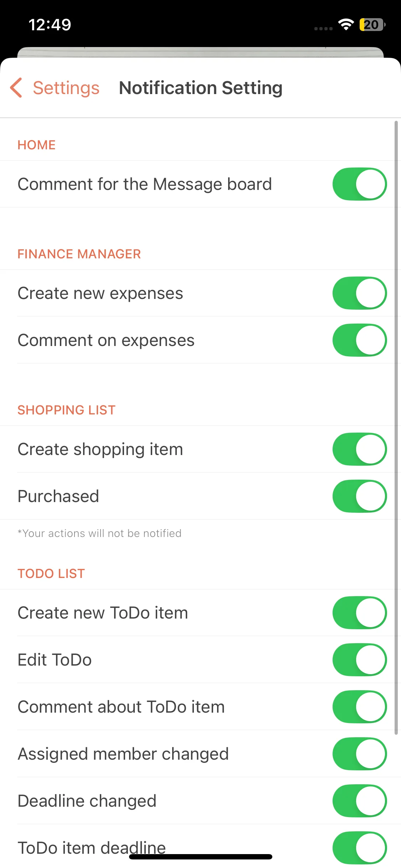Toggle Create new ToDo item notifications

pyautogui.click(x=359, y=613)
